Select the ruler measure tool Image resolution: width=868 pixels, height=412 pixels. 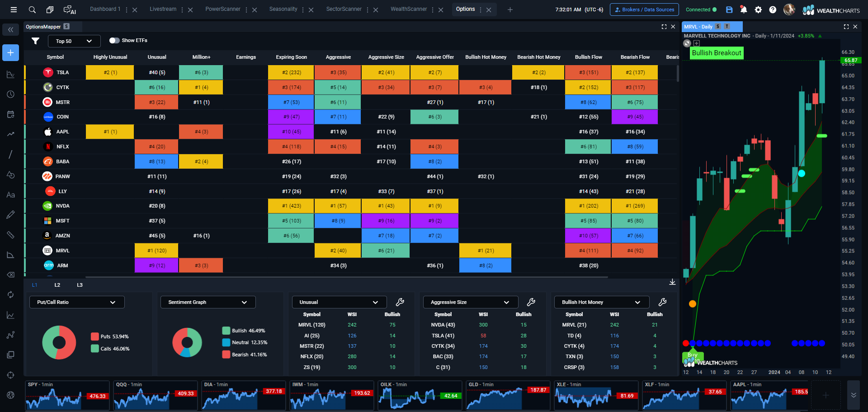click(x=10, y=235)
